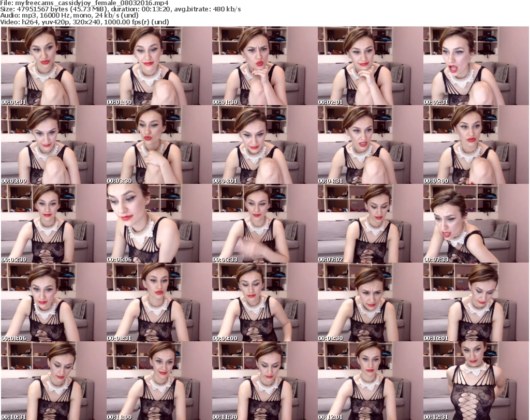530x420 pixels.
Task: Select the thumbnail frame timestamped 00:01:30
Action: (264, 66)
